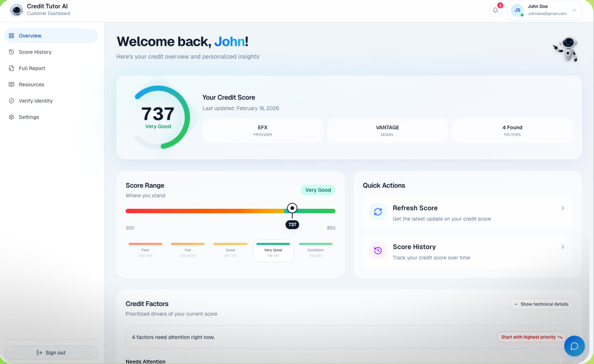Screen dimensions: 594x364
Task: Click the JS user avatar
Action: pos(517,10)
